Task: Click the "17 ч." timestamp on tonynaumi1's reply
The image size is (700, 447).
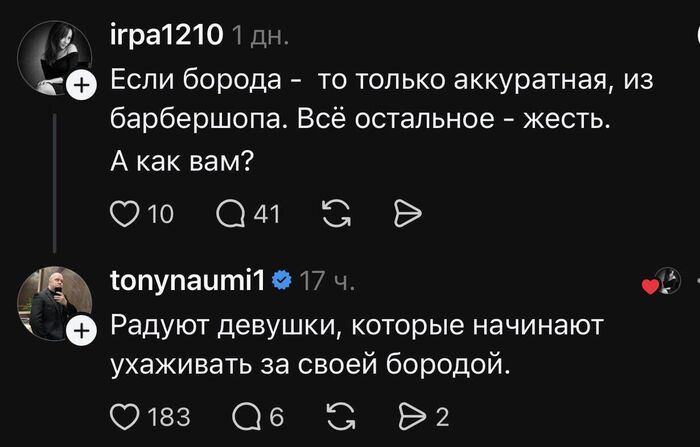Action: click(328, 281)
